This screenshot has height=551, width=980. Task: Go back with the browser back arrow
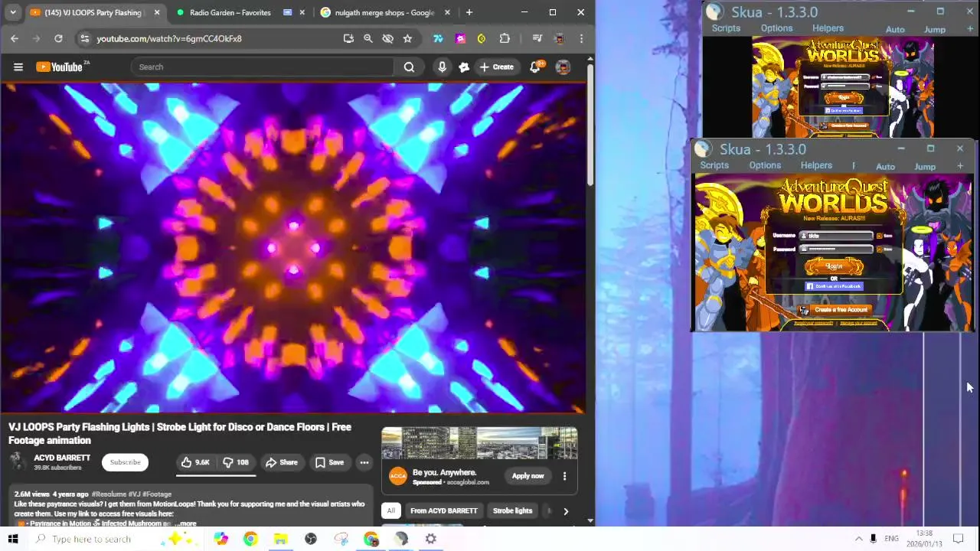click(15, 38)
